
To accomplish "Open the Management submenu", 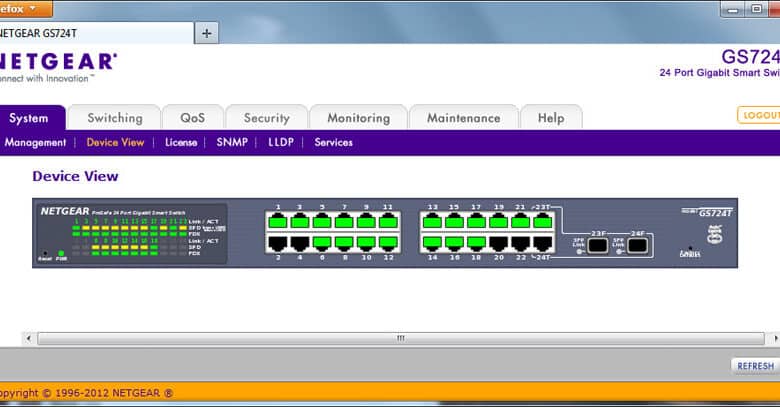I will tap(35, 143).
